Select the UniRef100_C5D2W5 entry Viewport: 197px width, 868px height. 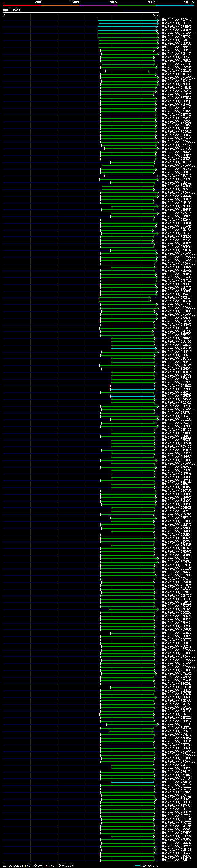177,71
